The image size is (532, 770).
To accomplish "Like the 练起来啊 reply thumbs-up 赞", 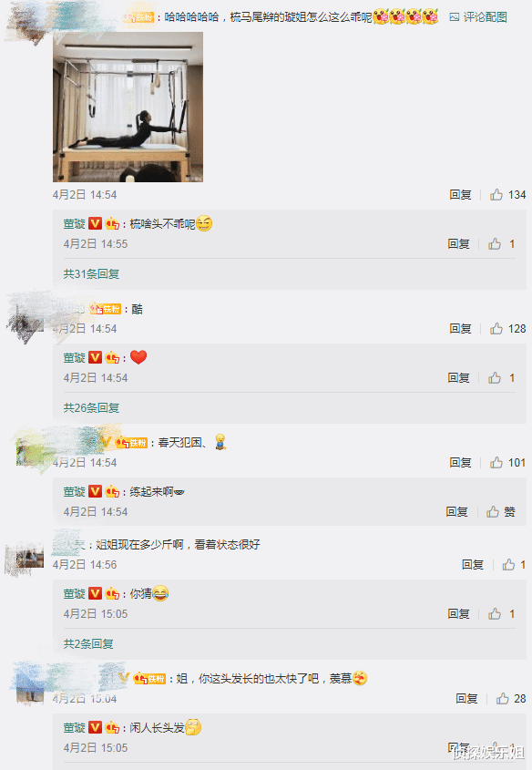I will coord(501,512).
